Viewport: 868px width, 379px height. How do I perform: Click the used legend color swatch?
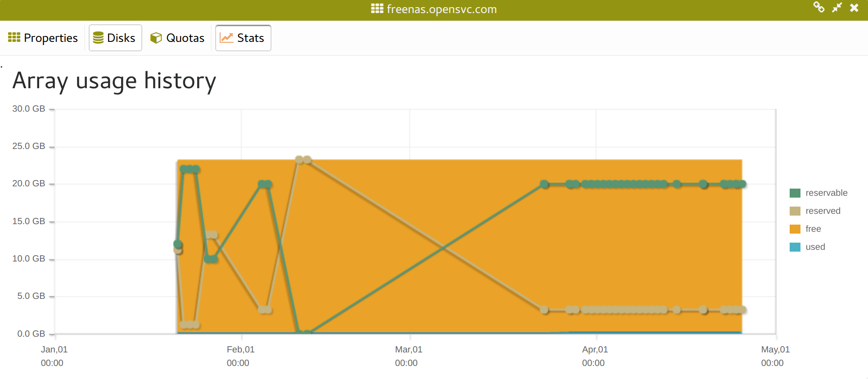tap(795, 247)
